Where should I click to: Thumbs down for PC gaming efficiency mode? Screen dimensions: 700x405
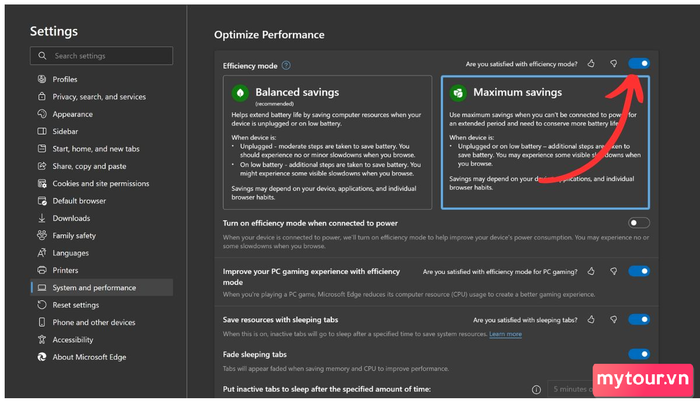click(x=614, y=271)
